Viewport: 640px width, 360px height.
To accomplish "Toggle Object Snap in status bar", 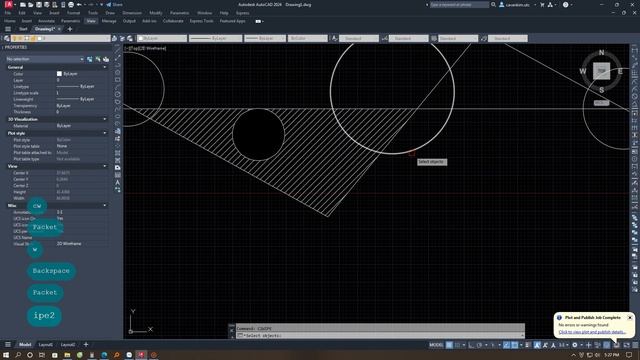I will click(515, 345).
